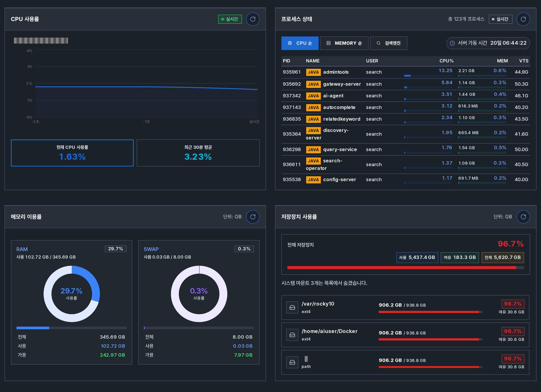Refresh the 저장장치 사용률 panel

point(523,217)
